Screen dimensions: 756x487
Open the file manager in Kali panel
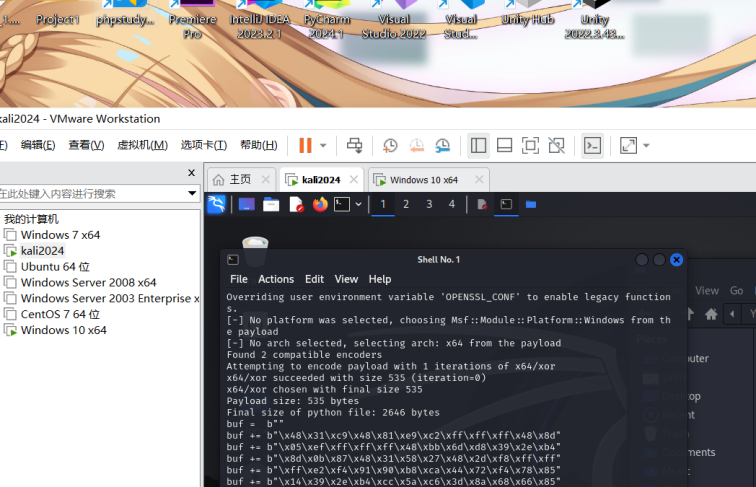tap(271, 204)
